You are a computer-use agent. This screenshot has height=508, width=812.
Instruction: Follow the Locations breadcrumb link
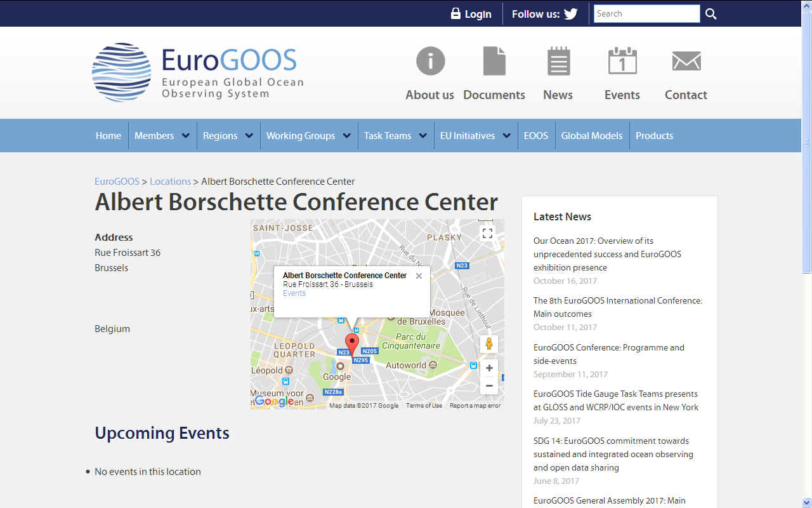coord(170,182)
